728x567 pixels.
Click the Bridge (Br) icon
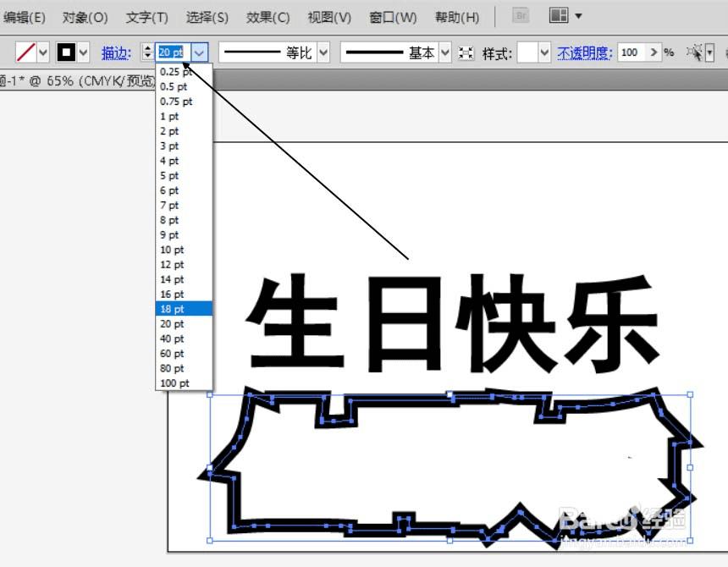(521, 16)
